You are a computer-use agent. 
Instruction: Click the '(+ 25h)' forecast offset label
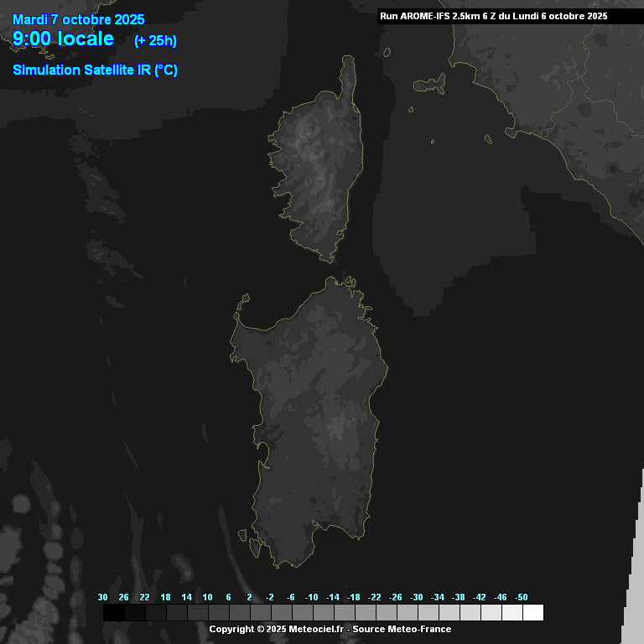pyautogui.click(x=155, y=40)
